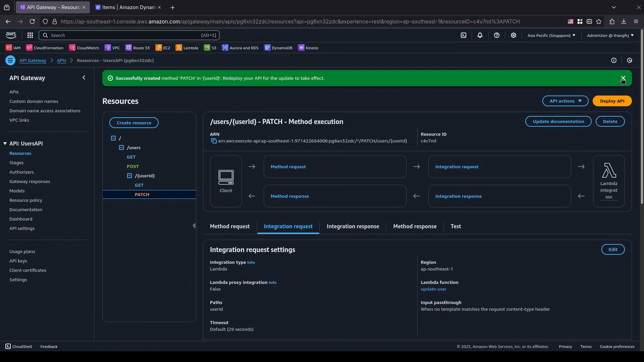
Task: Click Update documentation button
Action: [558, 121]
